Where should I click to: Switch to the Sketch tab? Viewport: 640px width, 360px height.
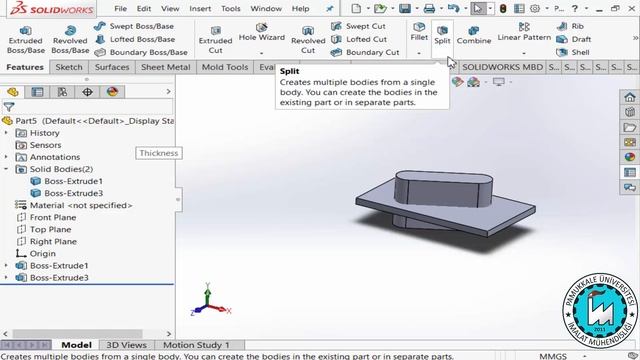pos(69,67)
